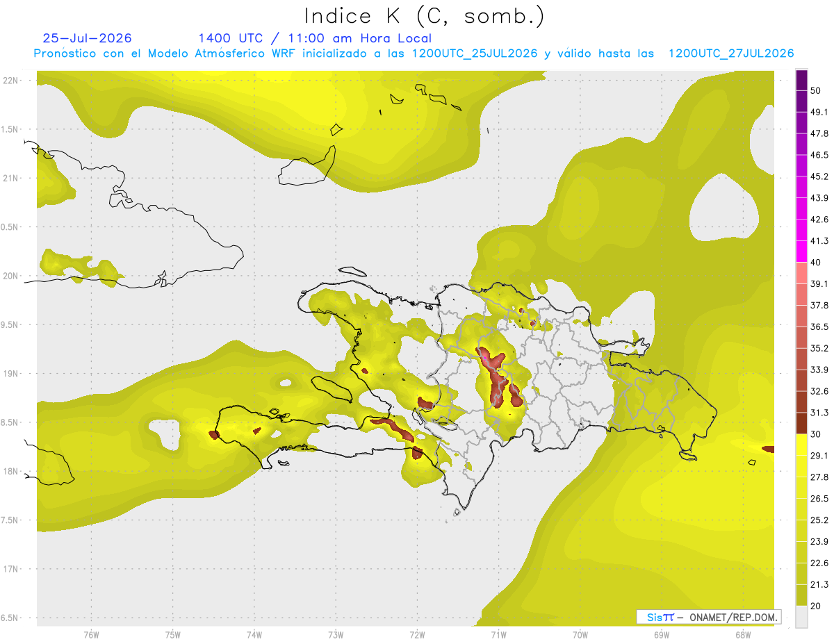834x644 pixels.
Task: Click the '1400 UTC / 11:00 am Hora Local' time
Action: click(x=315, y=38)
